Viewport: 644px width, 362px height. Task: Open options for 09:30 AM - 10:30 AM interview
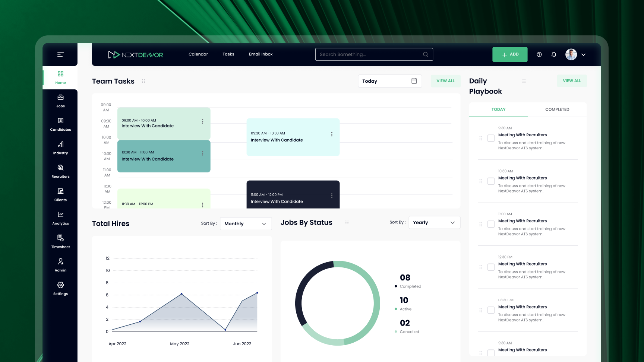click(x=332, y=134)
